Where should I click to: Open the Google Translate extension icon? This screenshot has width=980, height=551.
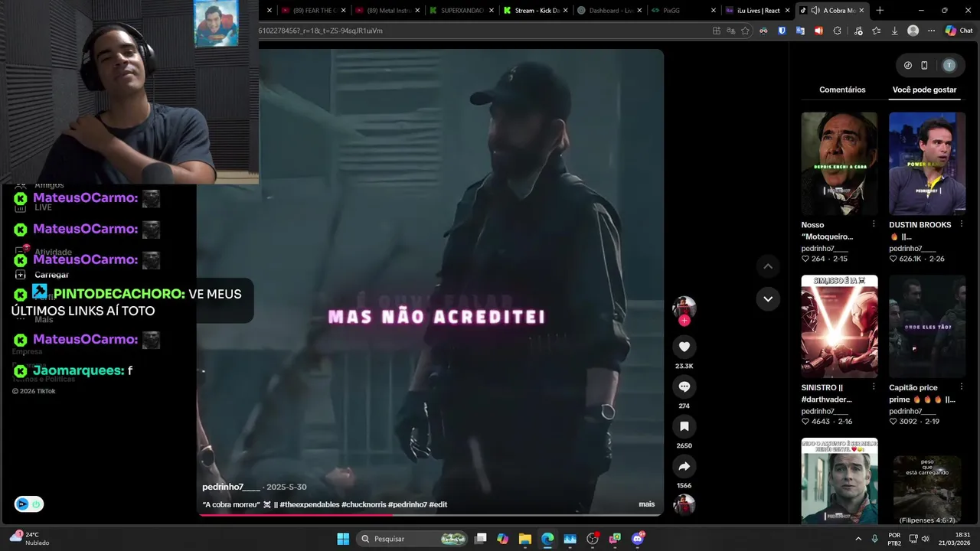click(x=800, y=31)
